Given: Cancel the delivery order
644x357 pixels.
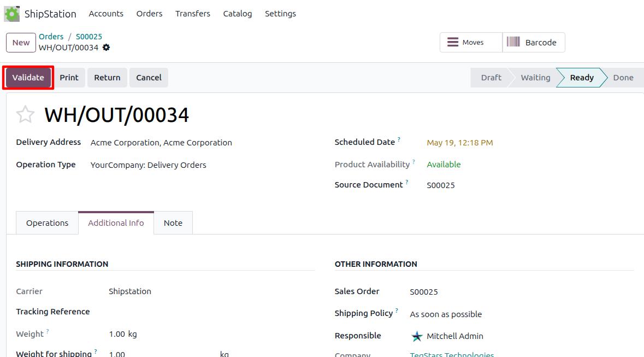Looking at the screenshot, I should (149, 77).
